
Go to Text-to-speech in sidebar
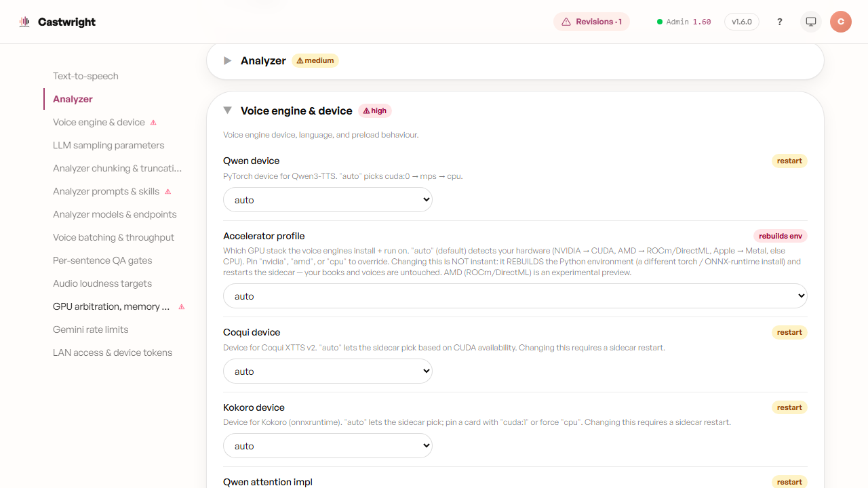(85, 76)
